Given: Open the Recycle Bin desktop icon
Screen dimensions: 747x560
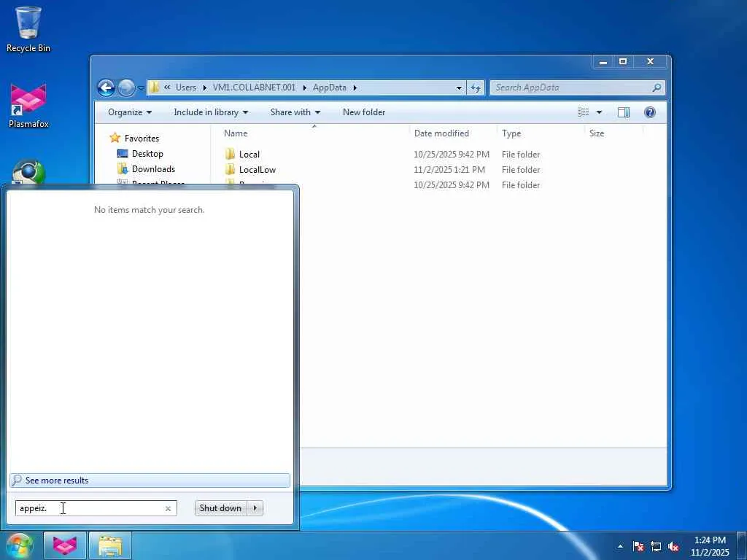Looking at the screenshot, I should tap(28, 29).
